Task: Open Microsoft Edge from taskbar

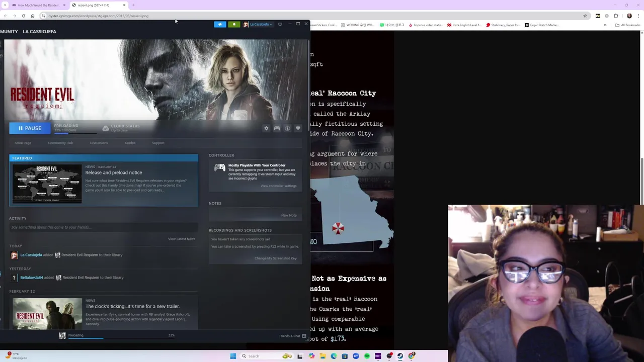Action: point(334,356)
